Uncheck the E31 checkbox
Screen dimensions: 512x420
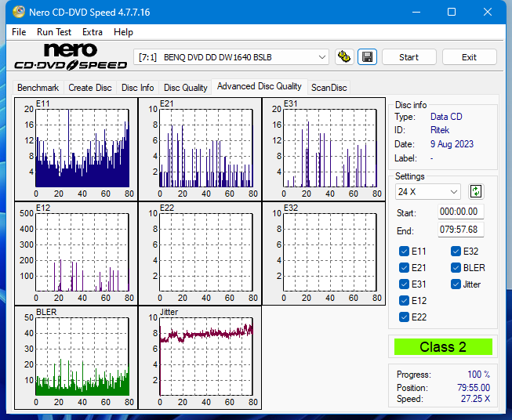point(404,284)
